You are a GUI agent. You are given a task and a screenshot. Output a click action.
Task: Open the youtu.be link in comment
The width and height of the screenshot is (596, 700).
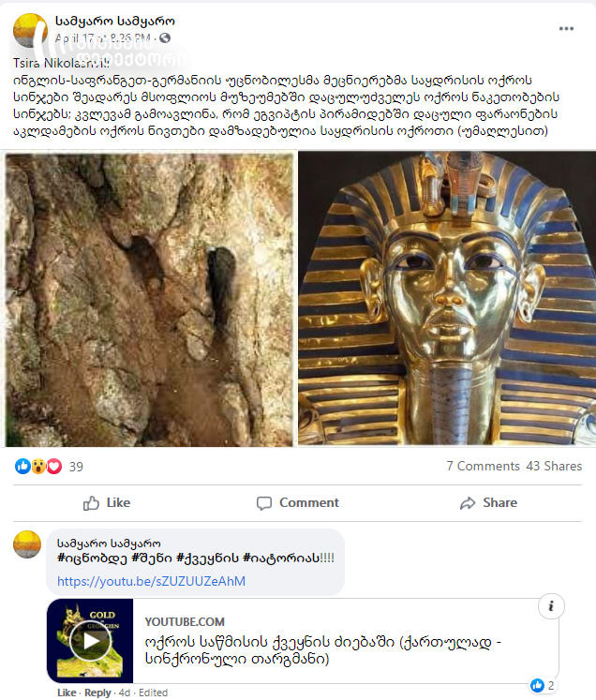click(152, 581)
